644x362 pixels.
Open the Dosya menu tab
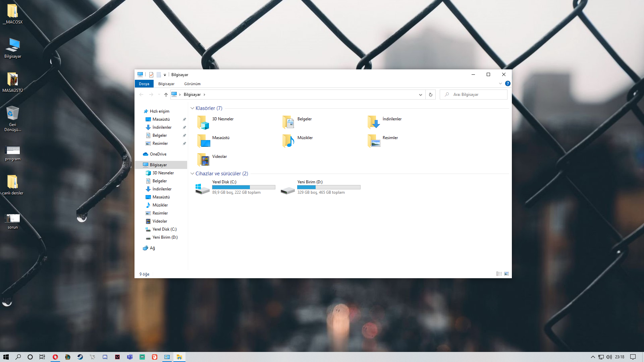(x=144, y=84)
